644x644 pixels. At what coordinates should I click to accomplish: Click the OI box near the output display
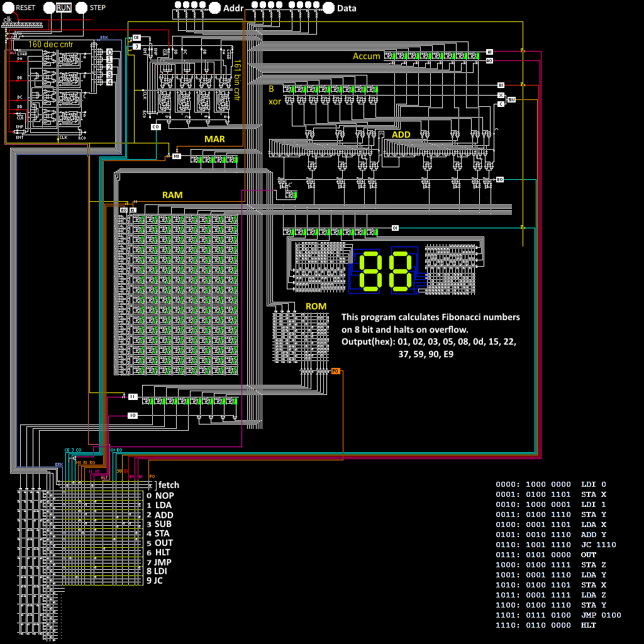pyautogui.click(x=395, y=228)
